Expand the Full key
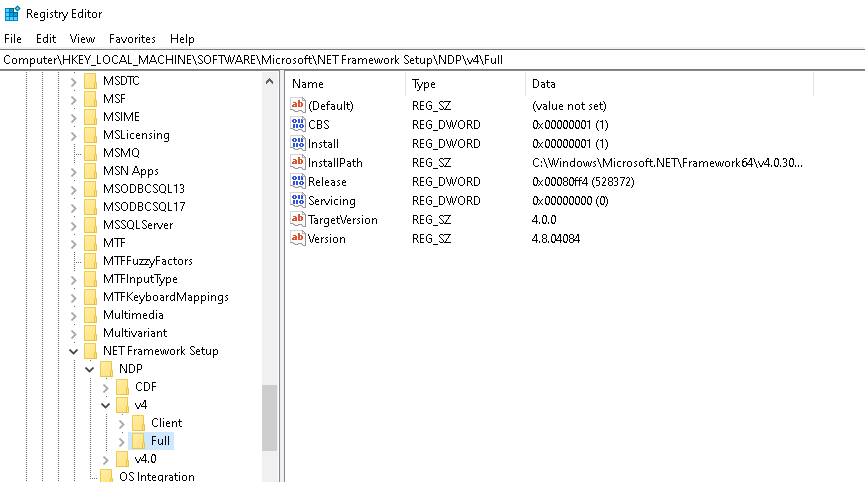 121,442
